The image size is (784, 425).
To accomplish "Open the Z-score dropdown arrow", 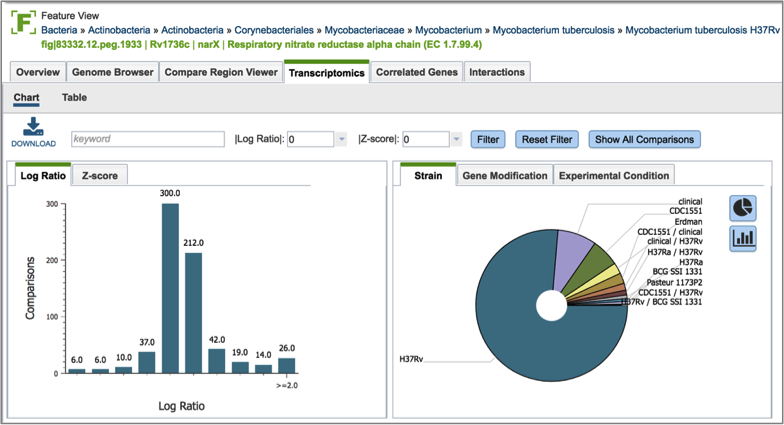I will pos(456,139).
